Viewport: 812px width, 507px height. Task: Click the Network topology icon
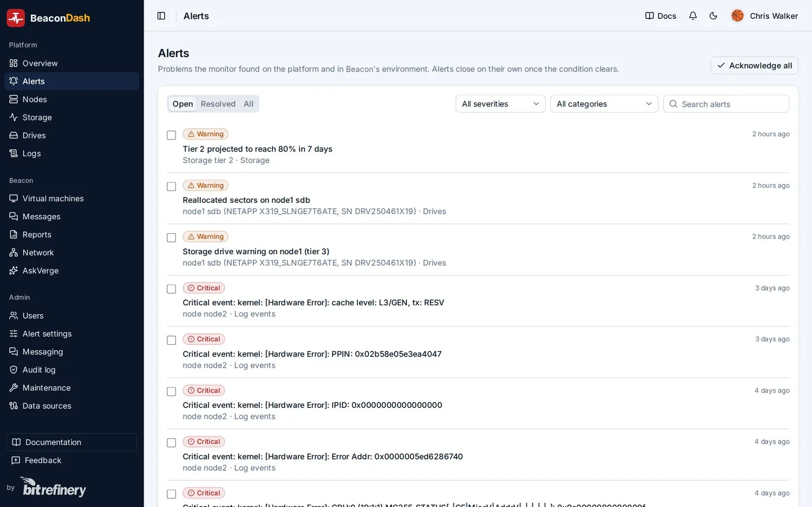(x=14, y=253)
